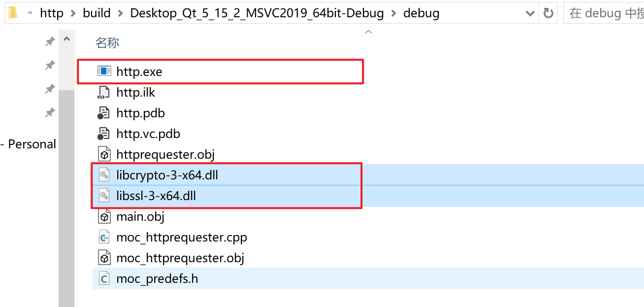Select the http.ilk file icon

click(104, 92)
